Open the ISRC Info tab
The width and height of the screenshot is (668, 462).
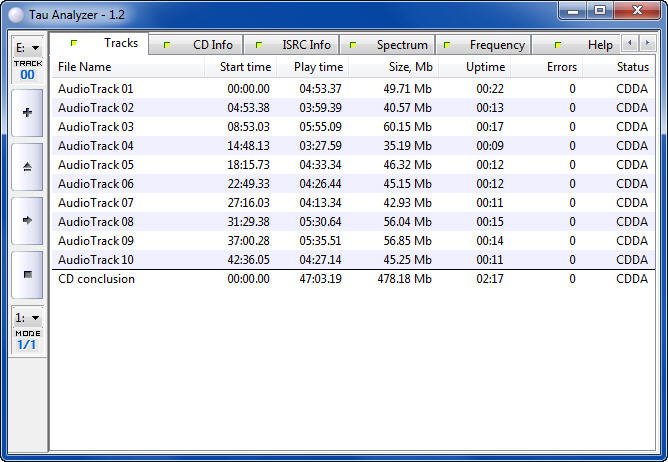click(x=296, y=45)
